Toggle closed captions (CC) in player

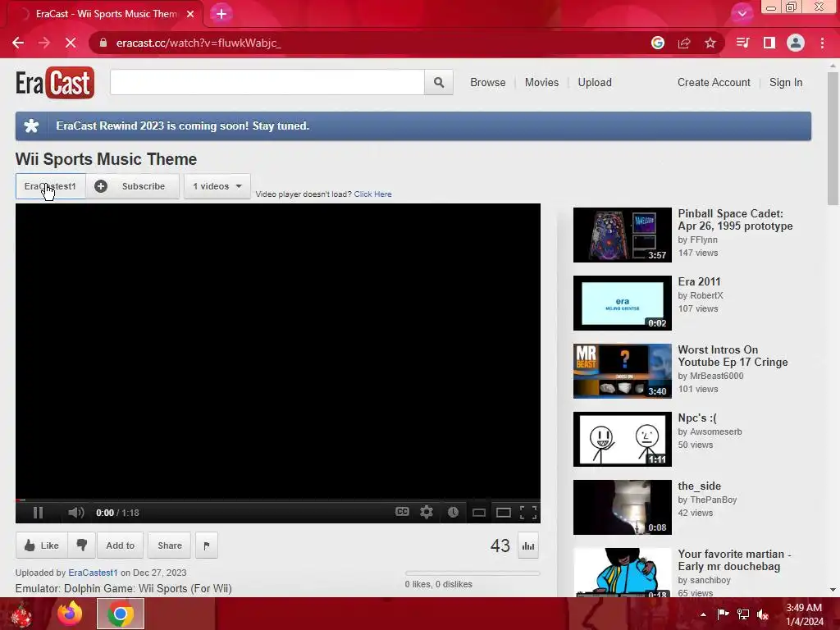click(x=402, y=512)
